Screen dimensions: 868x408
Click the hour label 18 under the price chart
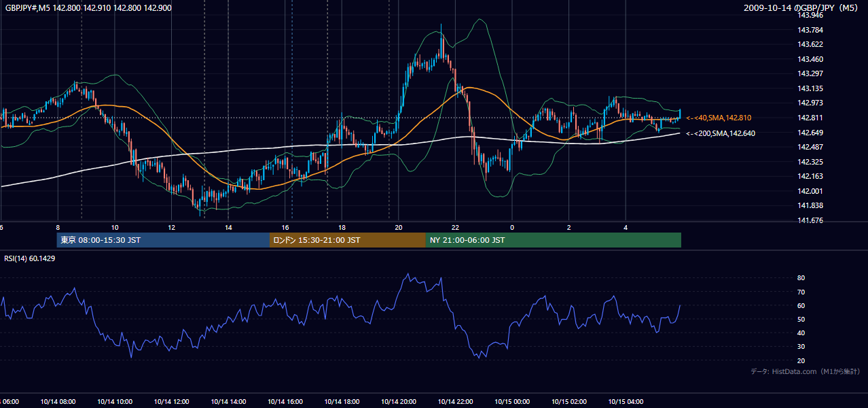[x=342, y=228]
